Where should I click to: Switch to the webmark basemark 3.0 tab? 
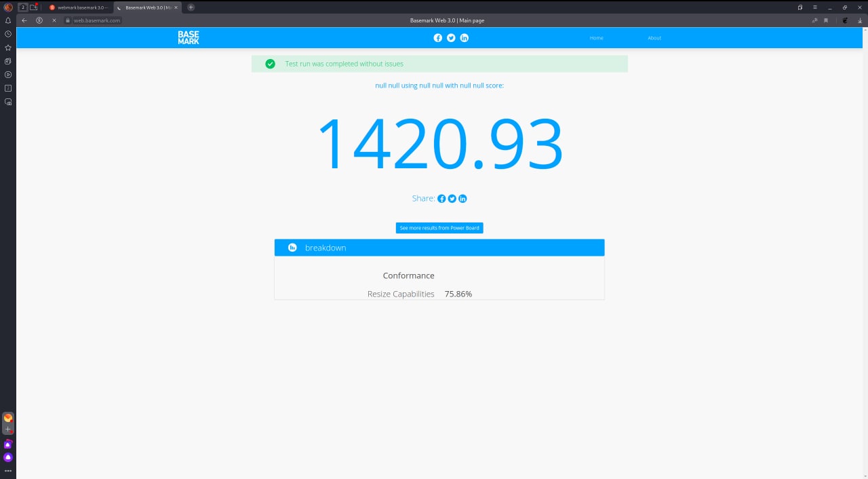79,7
